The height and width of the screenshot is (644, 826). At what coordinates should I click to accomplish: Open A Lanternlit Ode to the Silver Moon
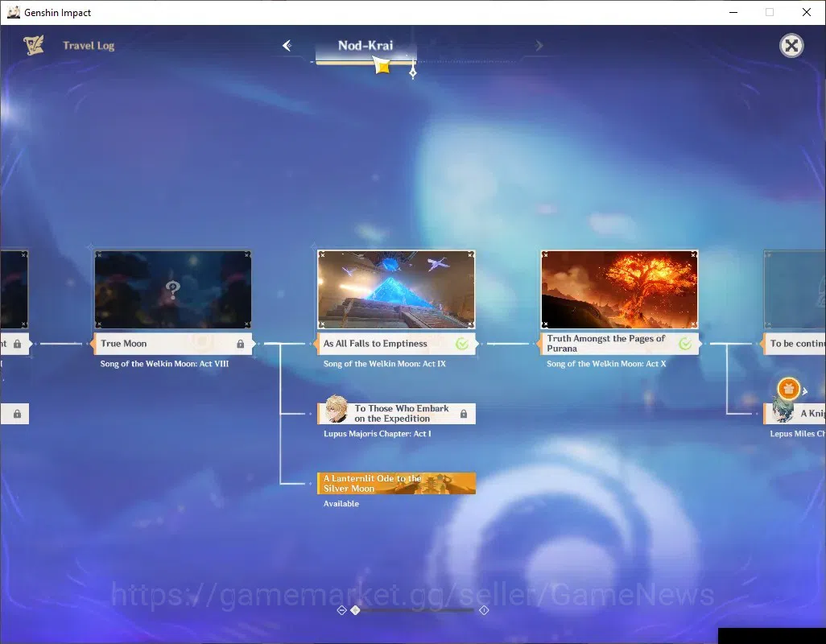397,483
